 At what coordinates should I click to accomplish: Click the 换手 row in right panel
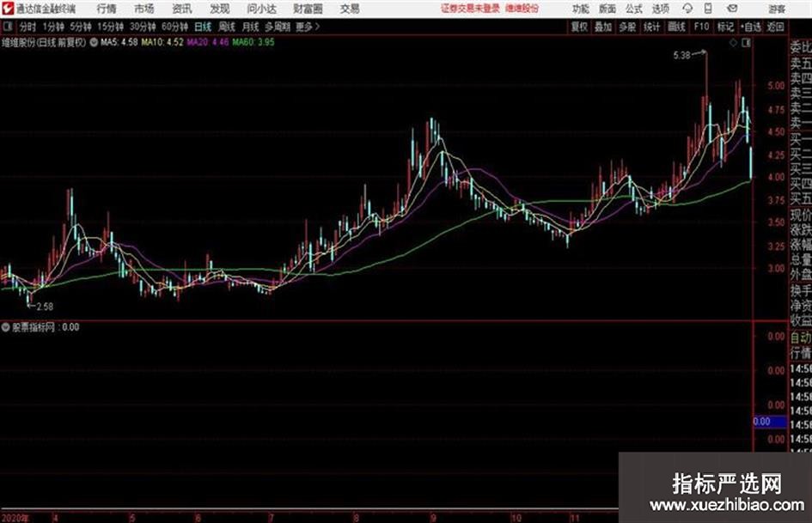[x=801, y=290]
